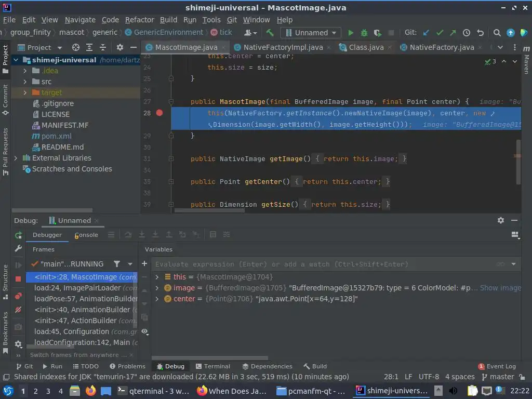The image size is (532, 399).
Task: Show hidden editor tabs dropdown
Action: [x=500, y=47]
